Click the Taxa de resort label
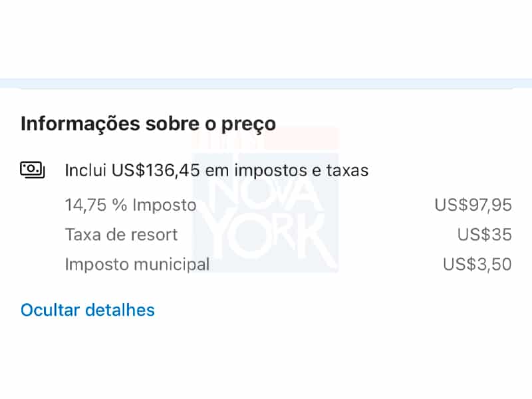Viewport: 532px width, 399px height. coord(121,235)
